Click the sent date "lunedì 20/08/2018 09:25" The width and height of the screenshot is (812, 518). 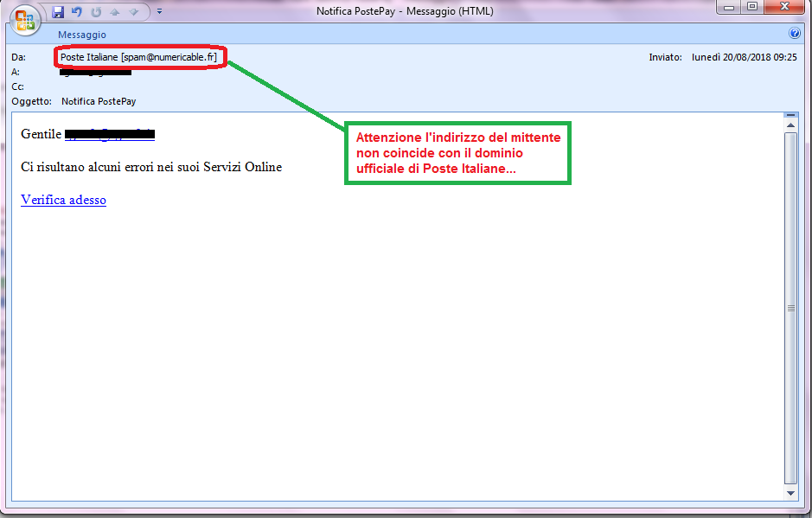(745, 57)
